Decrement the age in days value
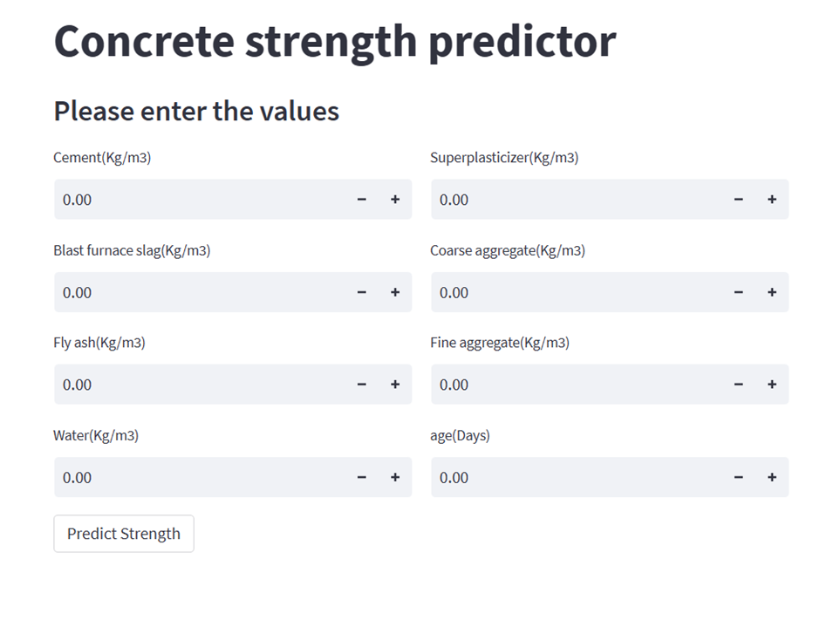Screen dimensions: 840x627 pyautogui.click(x=738, y=477)
